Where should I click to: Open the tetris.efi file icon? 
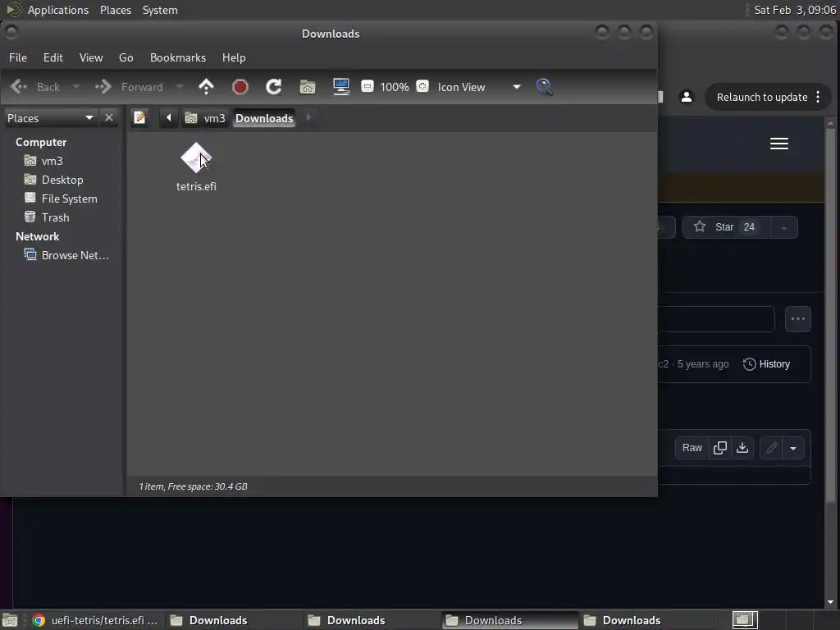pyautogui.click(x=196, y=158)
